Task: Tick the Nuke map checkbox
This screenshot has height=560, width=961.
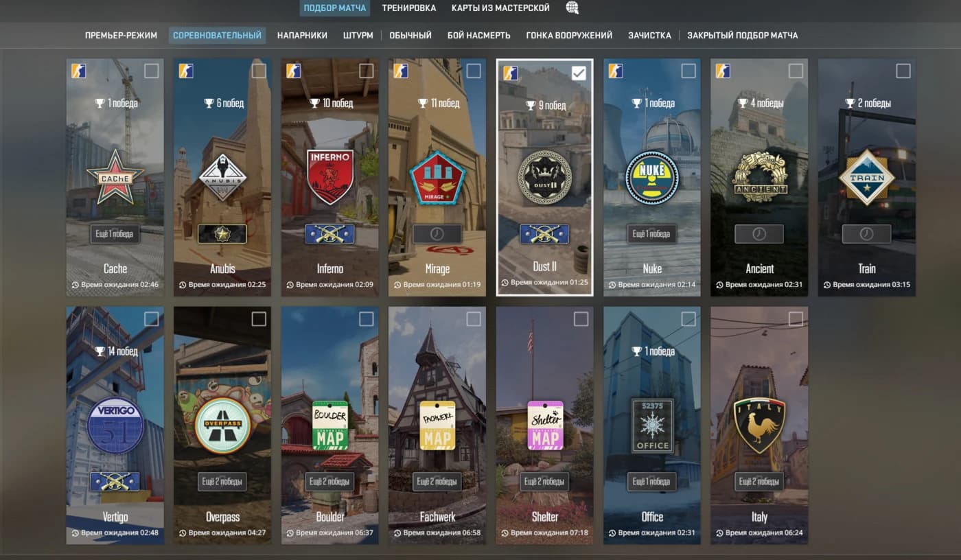Action: click(688, 71)
